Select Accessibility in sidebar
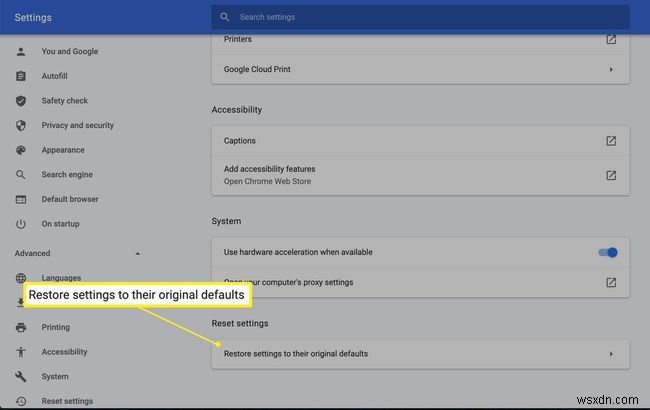 (x=64, y=352)
